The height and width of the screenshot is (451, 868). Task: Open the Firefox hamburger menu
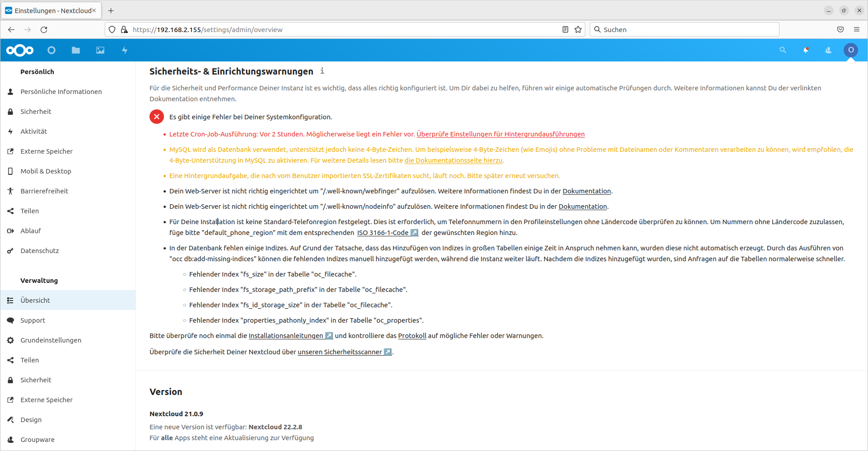pyautogui.click(x=857, y=29)
